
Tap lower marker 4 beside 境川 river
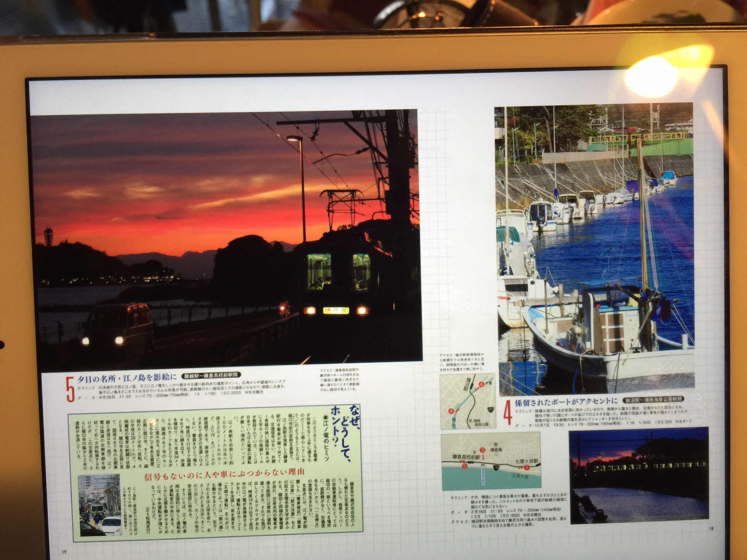coord(452,411)
